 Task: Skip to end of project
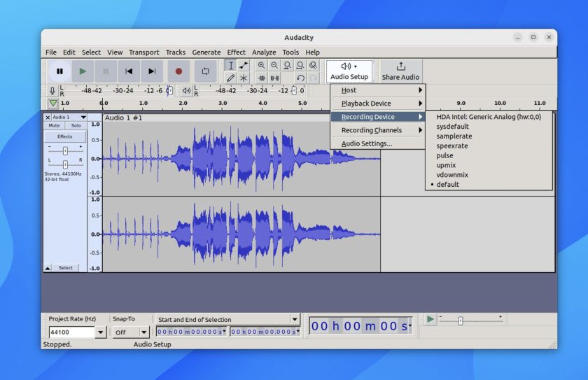click(x=152, y=71)
